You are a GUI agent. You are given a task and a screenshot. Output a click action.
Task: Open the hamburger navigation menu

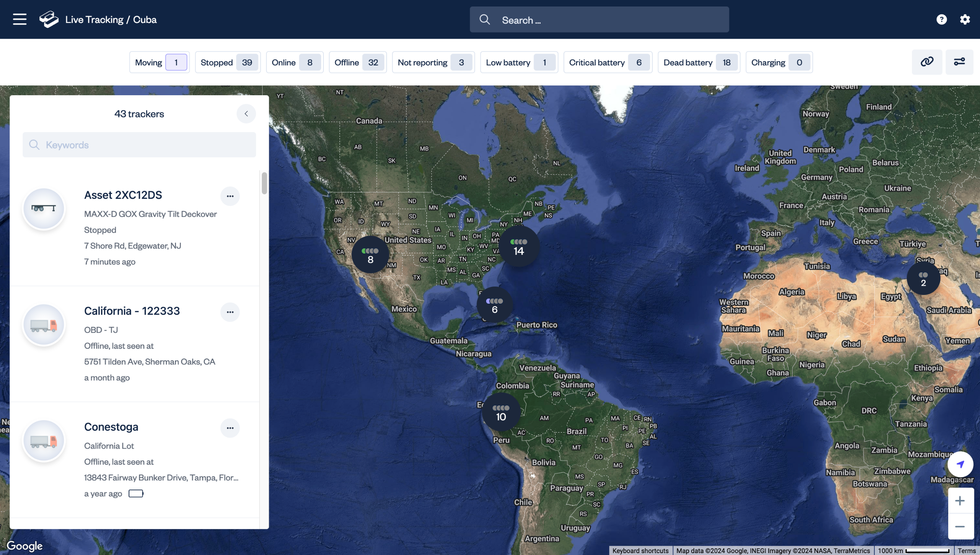(20, 20)
